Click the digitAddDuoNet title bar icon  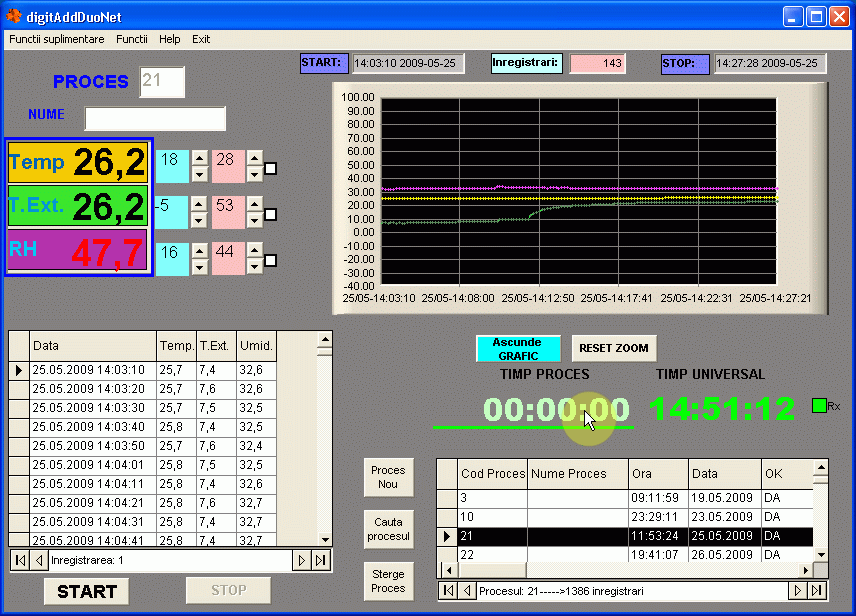click(x=14, y=16)
